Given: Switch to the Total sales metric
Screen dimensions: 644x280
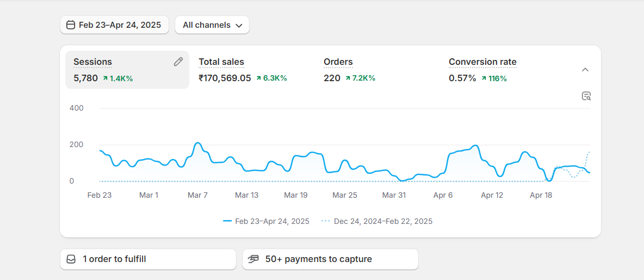Looking at the screenshot, I should pos(221,62).
